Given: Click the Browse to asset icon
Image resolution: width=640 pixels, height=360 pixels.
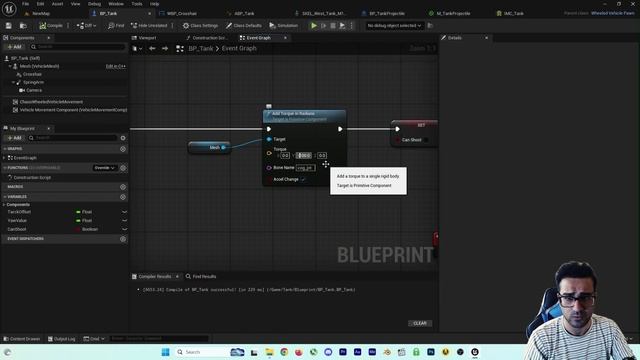Looking at the screenshot, I should tap(23, 26).
